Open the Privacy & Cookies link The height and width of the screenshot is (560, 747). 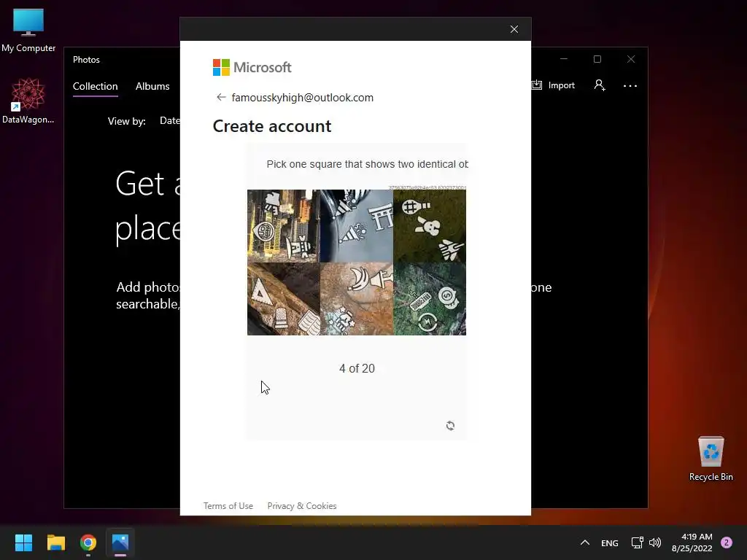click(x=301, y=506)
